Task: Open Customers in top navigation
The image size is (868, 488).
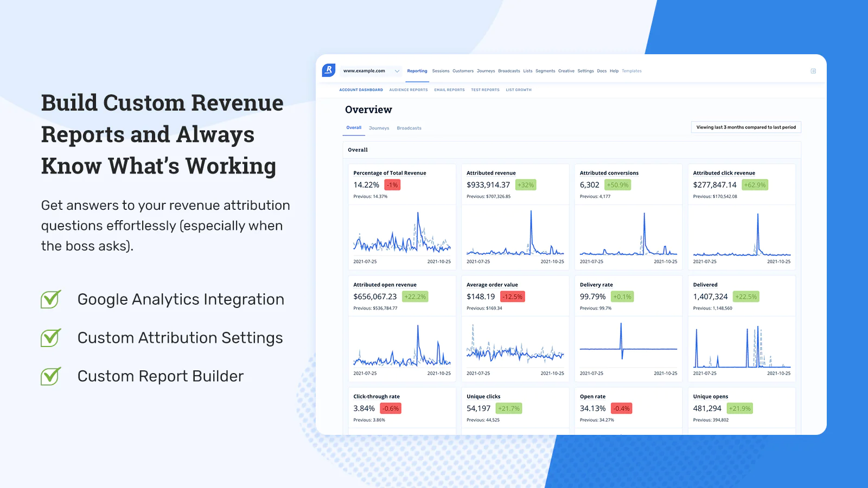Action: (x=463, y=71)
